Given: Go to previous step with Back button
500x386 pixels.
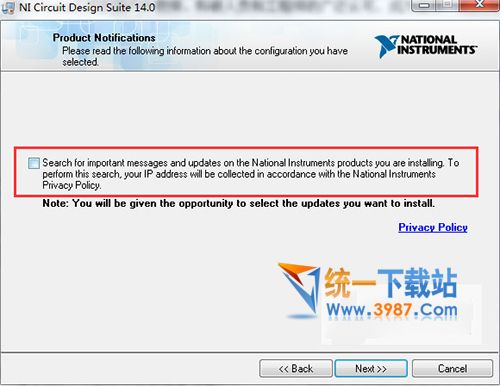Looking at the screenshot, I should pos(296,369).
